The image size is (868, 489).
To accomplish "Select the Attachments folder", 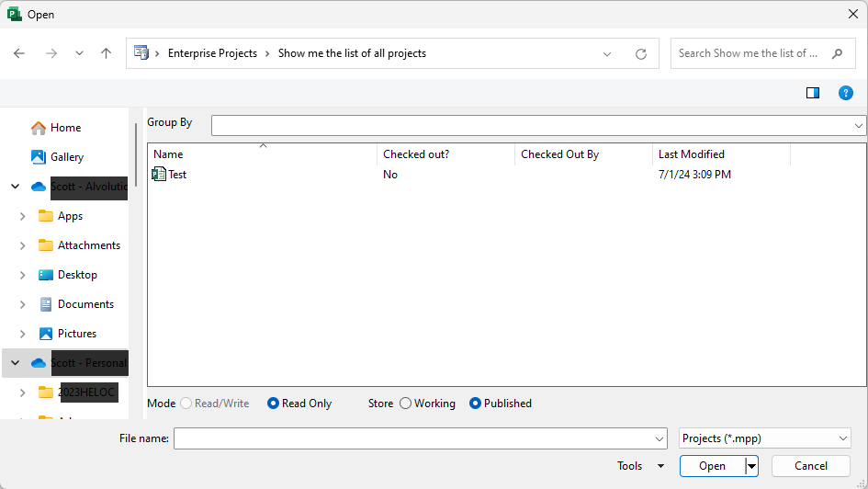I will point(88,245).
